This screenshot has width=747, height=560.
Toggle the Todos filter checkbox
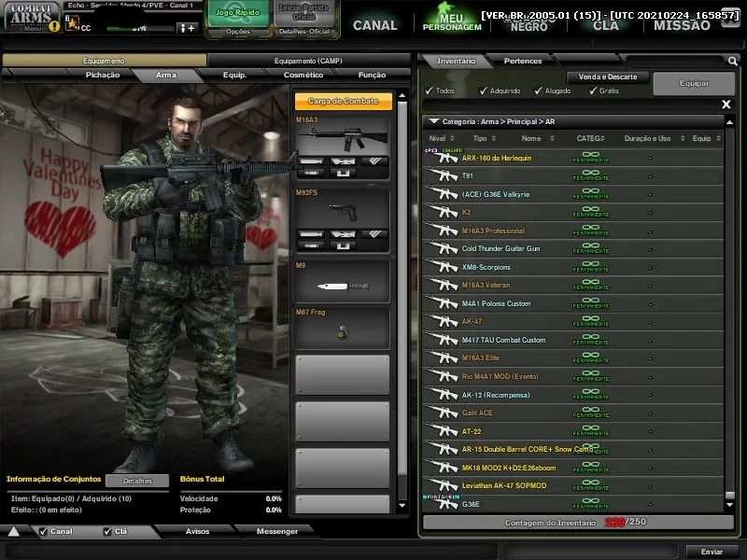430,91
